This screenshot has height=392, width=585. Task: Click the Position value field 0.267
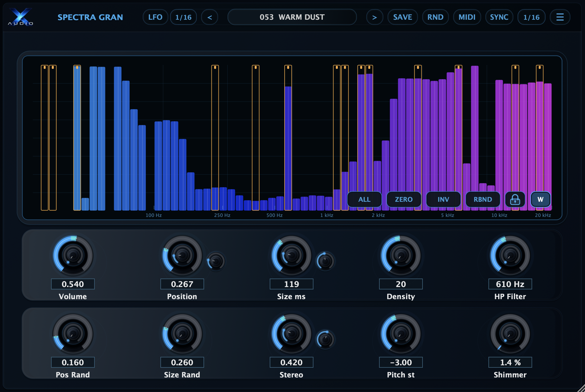182,284
